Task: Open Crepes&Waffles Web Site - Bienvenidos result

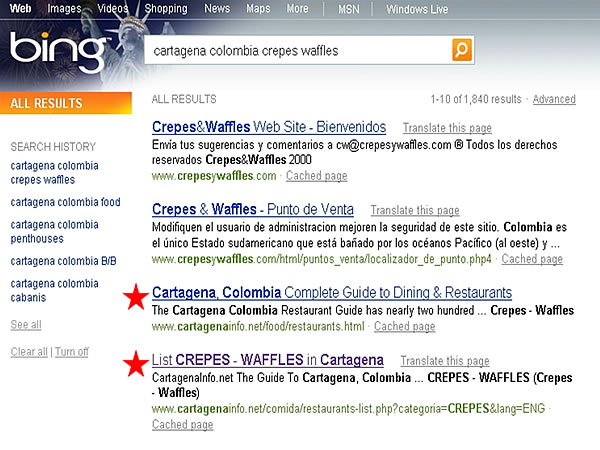Action: pyautogui.click(x=268, y=127)
